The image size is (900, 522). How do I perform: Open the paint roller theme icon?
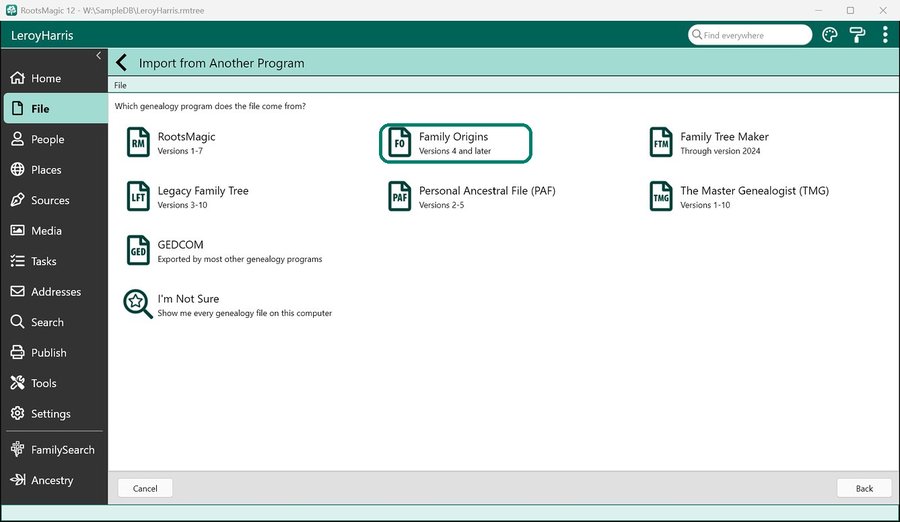click(x=858, y=35)
